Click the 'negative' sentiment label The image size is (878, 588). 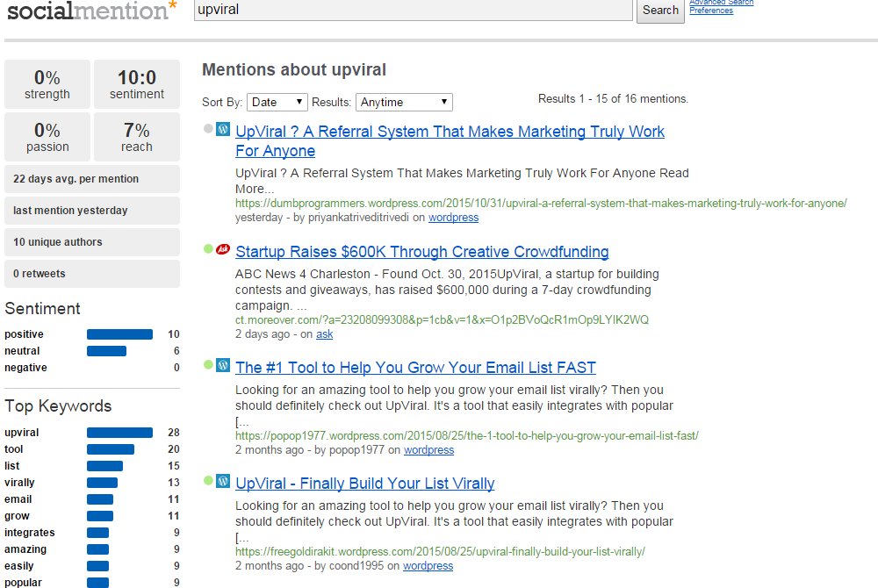pyautogui.click(x=25, y=368)
